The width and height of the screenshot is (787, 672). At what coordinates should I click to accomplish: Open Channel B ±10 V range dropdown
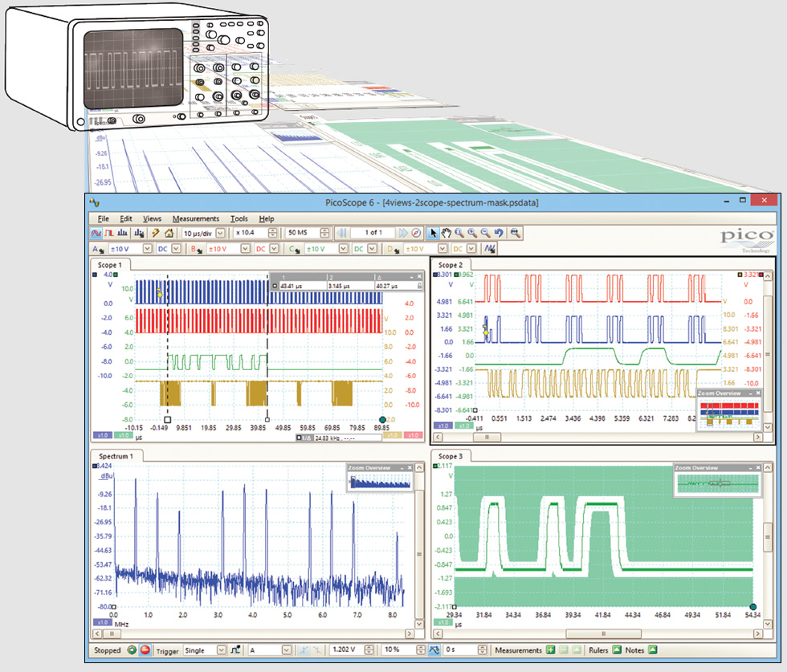(245, 248)
